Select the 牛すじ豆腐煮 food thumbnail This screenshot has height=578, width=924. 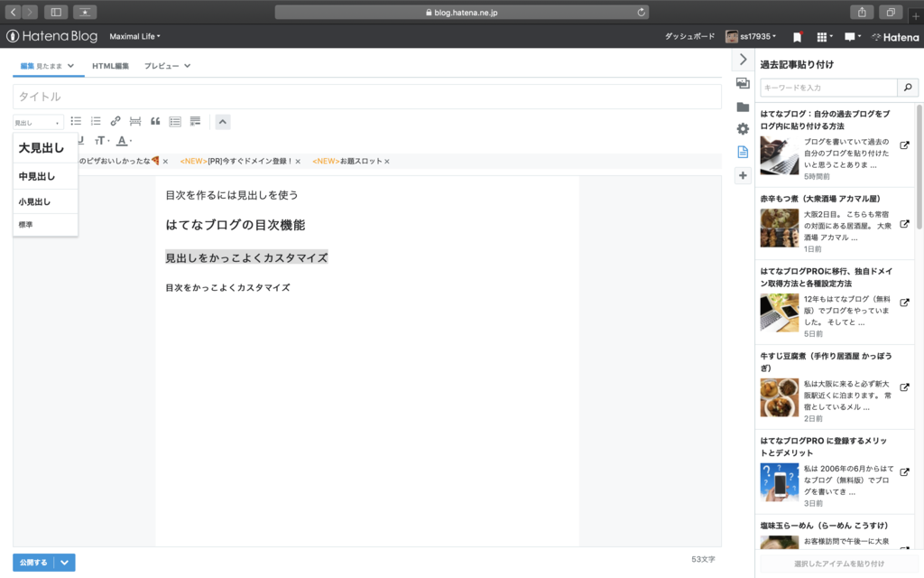[x=779, y=397]
